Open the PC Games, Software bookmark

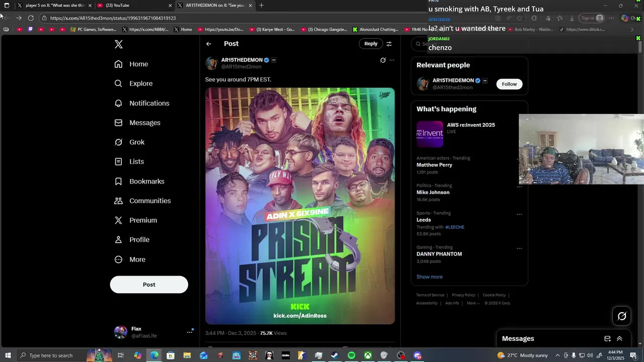(94, 30)
